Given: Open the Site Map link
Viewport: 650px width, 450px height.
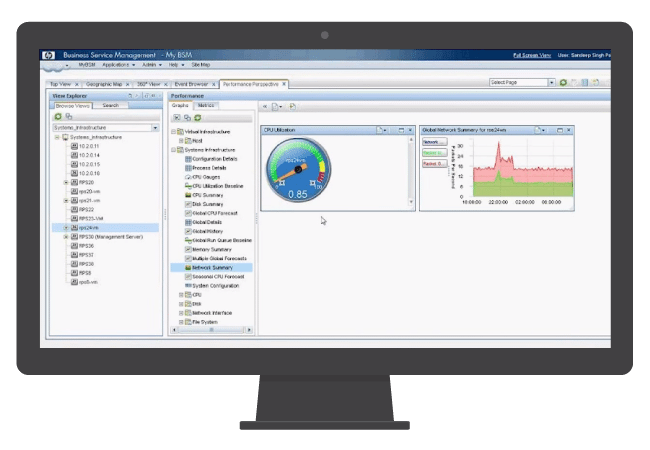Looking at the screenshot, I should (x=201, y=65).
